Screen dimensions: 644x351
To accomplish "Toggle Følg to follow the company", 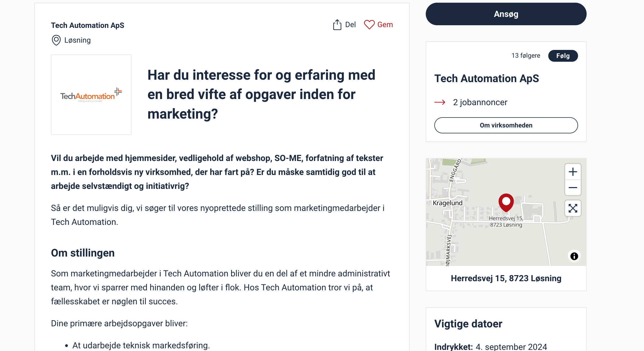I will (563, 56).
